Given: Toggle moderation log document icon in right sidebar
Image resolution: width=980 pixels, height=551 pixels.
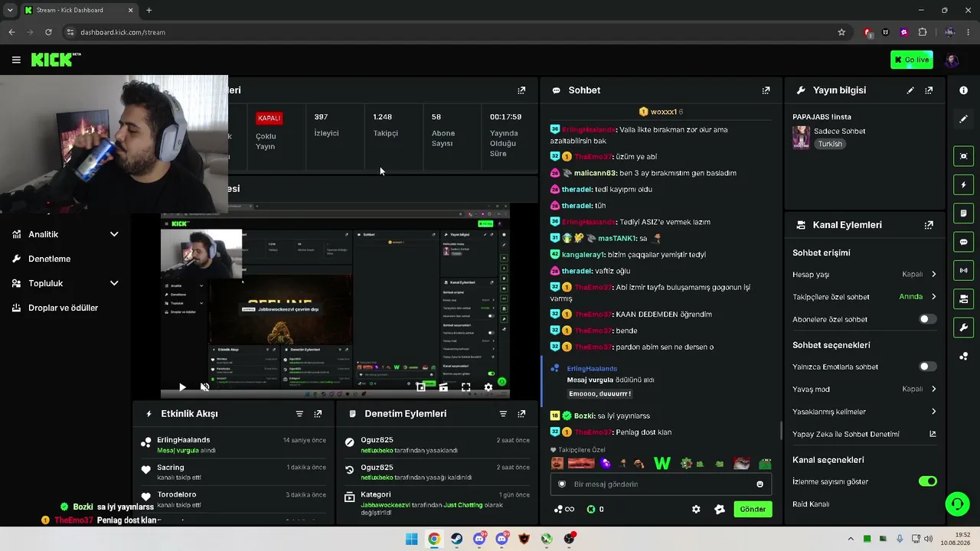Looking at the screenshot, I should pos(963,213).
